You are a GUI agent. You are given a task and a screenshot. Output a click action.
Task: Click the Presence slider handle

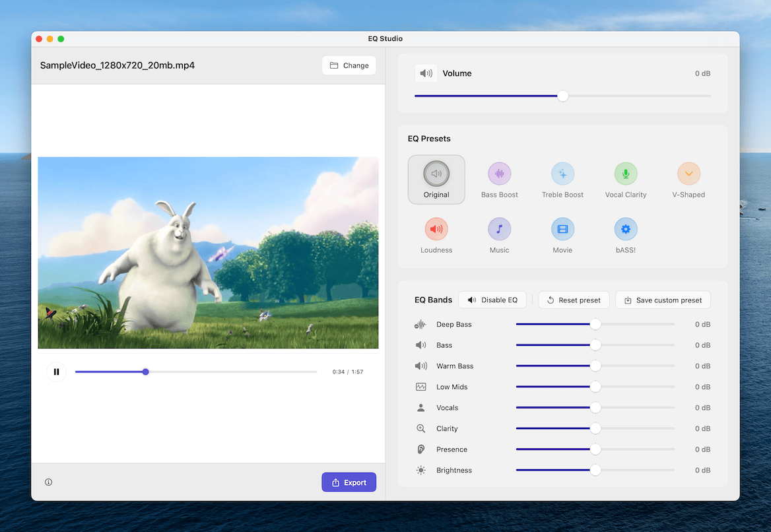[595, 449]
